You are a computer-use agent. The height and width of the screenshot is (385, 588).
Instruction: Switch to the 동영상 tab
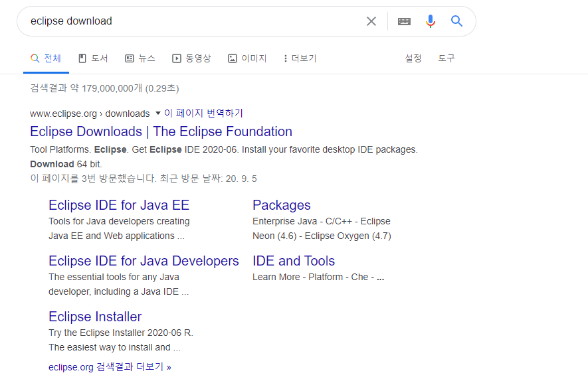click(x=191, y=58)
